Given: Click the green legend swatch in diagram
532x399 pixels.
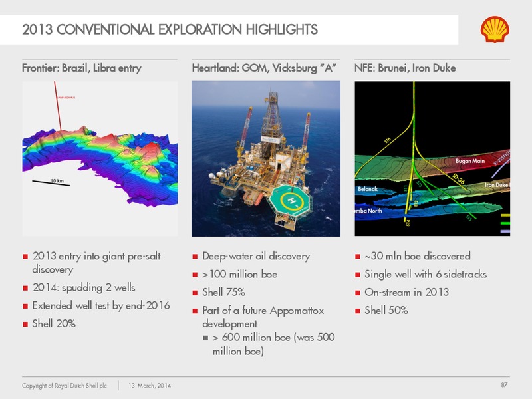Looking at the screenshot, I should click(505, 223).
